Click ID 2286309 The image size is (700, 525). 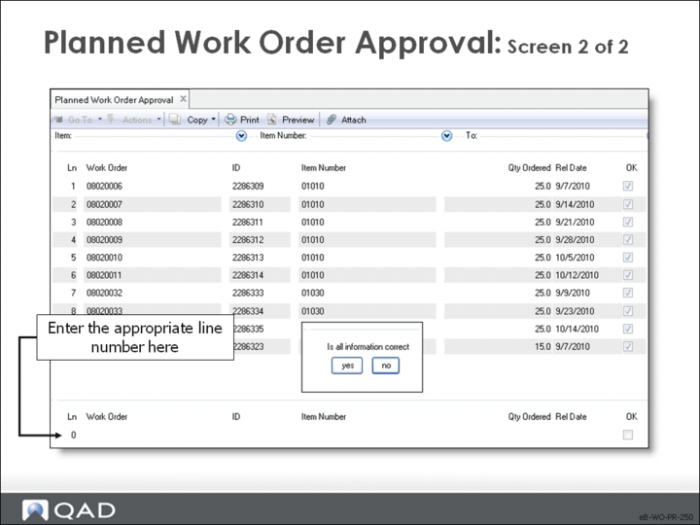click(248, 186)
